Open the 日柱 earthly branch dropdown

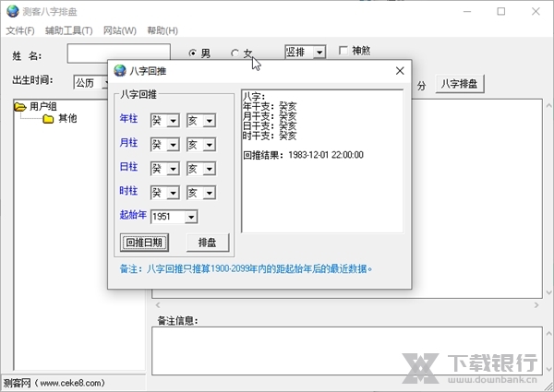pyautogui.click(x=210, y=169)
